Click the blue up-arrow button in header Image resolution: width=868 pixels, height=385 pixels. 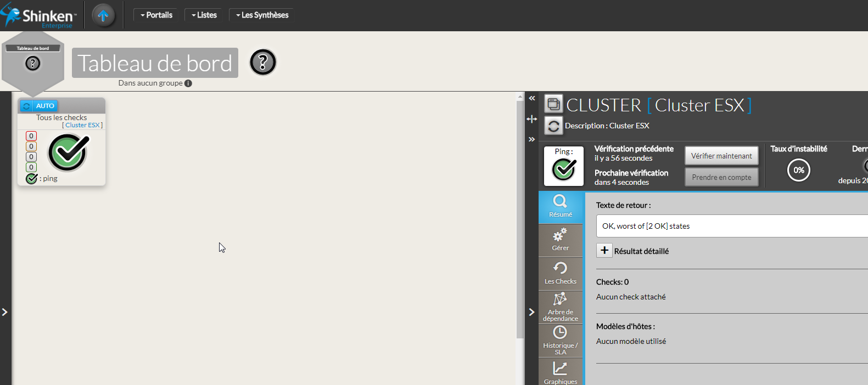pos(103,15)
